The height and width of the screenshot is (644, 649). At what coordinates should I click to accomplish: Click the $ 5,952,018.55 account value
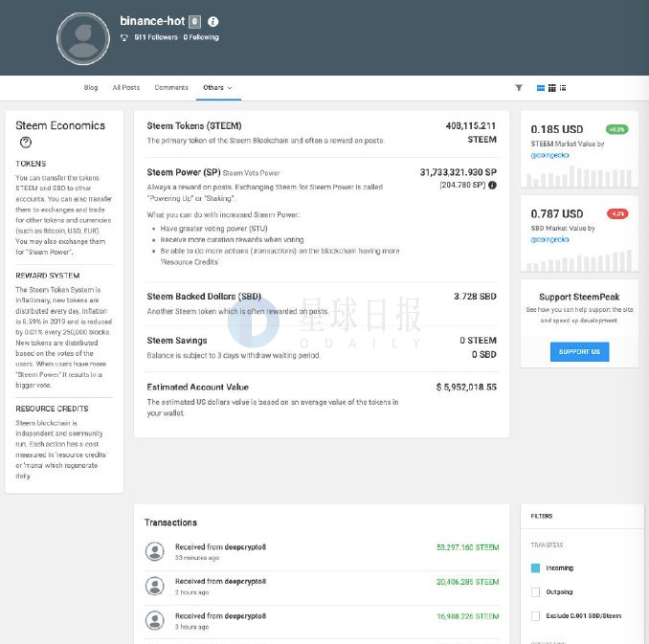click(466, 387)
